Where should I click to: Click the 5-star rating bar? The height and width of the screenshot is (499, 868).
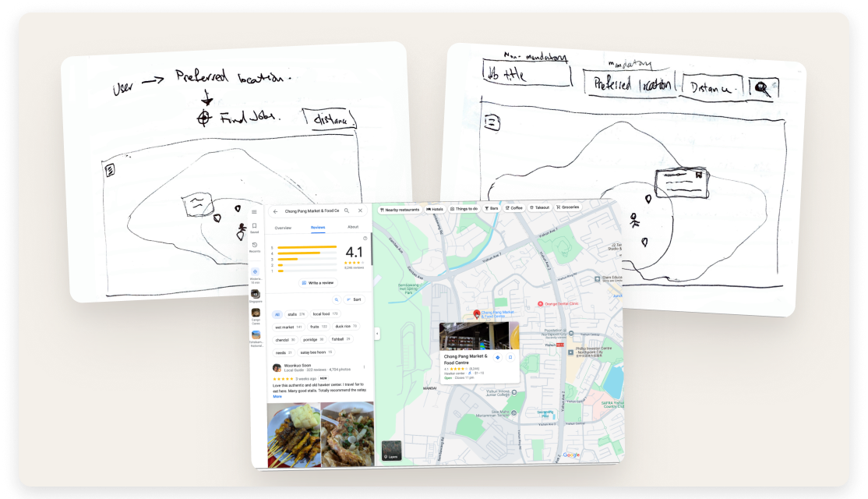[x=307, y=247]
